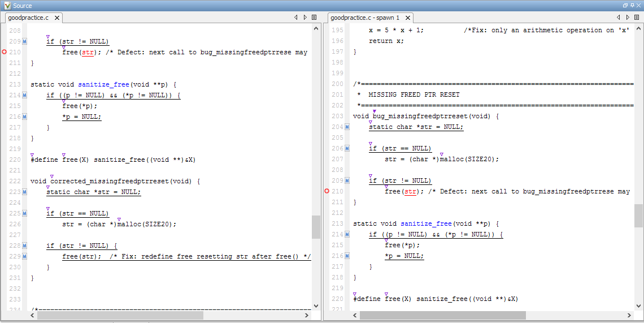Click the macro M icon on line 229
This screenshot has width=644, height=323.
pos(25,256)
